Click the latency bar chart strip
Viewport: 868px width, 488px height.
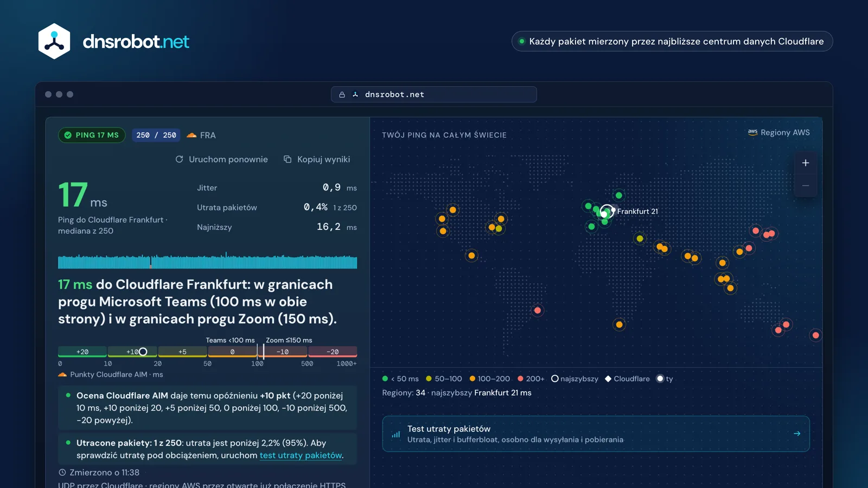(207, 261)
